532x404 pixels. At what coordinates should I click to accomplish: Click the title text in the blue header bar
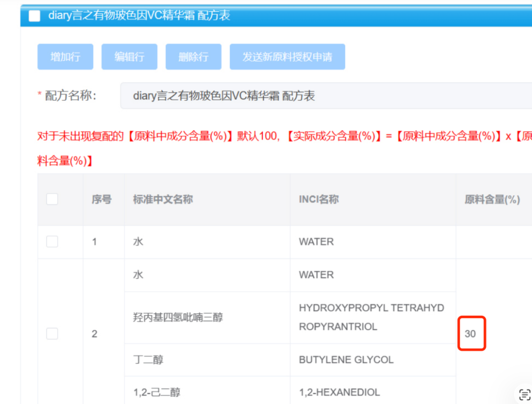139,15
